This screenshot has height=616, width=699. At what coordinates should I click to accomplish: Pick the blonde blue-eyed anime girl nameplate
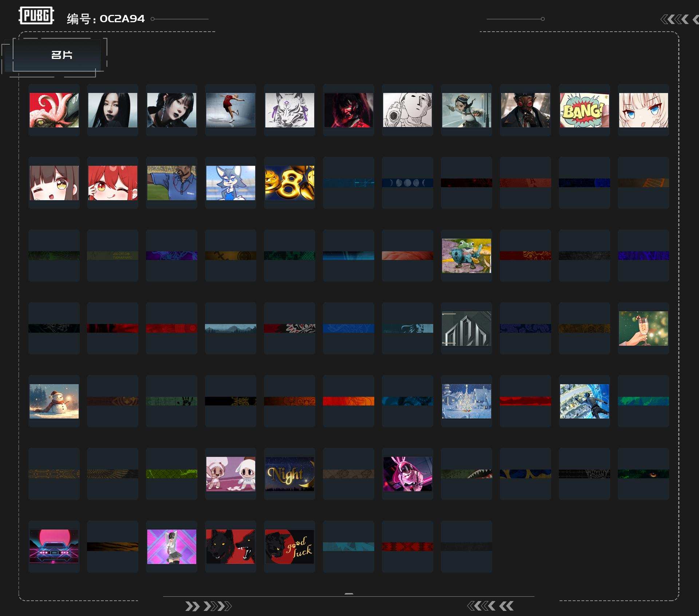tap(643, 110)
